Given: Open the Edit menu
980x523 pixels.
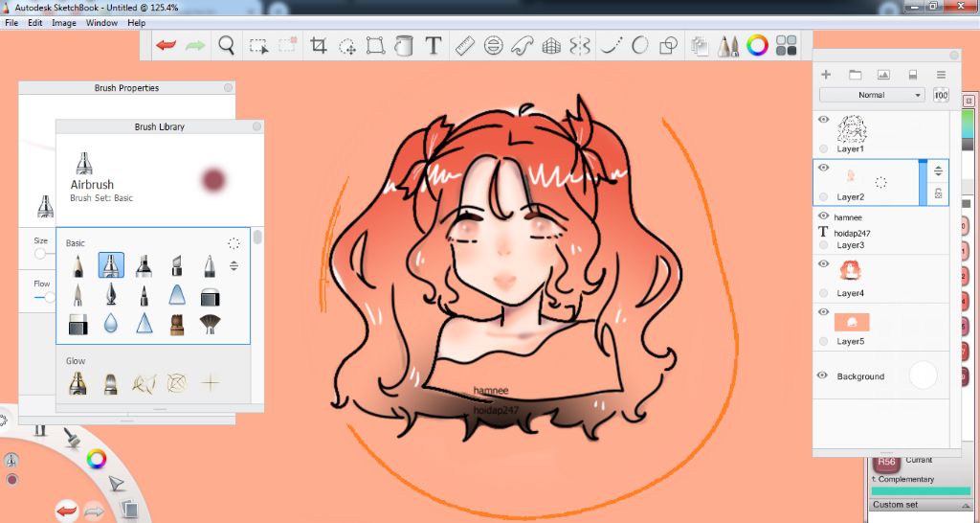Looking at the screenshot, I should click(x=35, y=23).
